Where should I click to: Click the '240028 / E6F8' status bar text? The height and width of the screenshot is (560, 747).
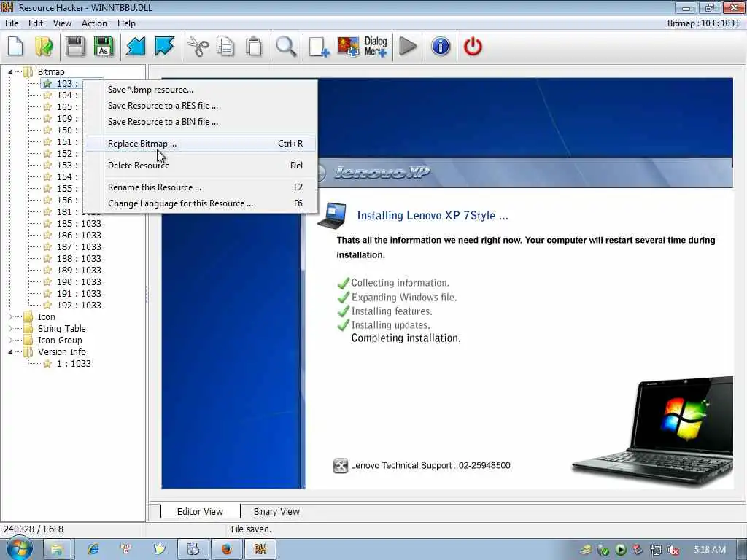click(x=34, y=529)
